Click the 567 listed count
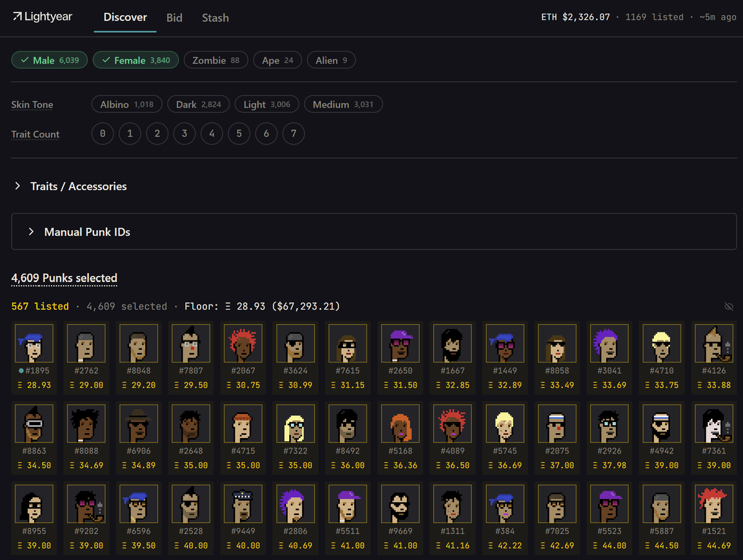Screen dimensions: 743x560 [40, 306]
